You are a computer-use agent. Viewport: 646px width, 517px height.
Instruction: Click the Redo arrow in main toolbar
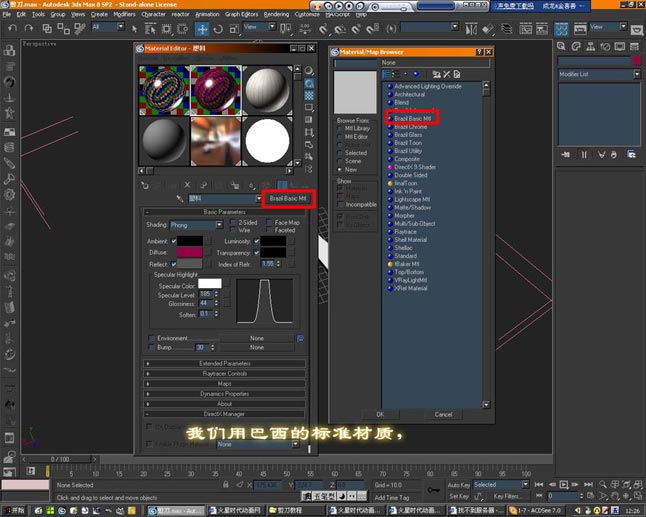[28, 28]
